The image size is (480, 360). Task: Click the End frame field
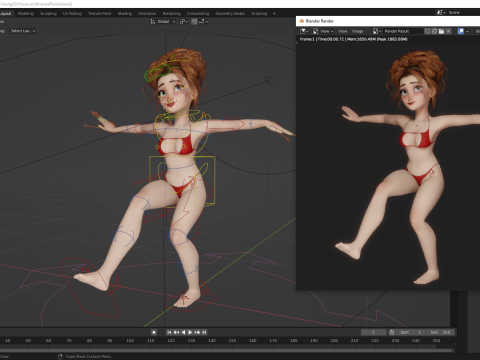coord(440,332)
